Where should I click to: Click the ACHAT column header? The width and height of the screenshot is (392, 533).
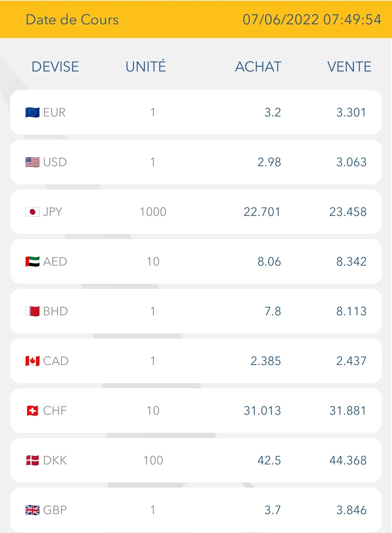tap(258, 67)
